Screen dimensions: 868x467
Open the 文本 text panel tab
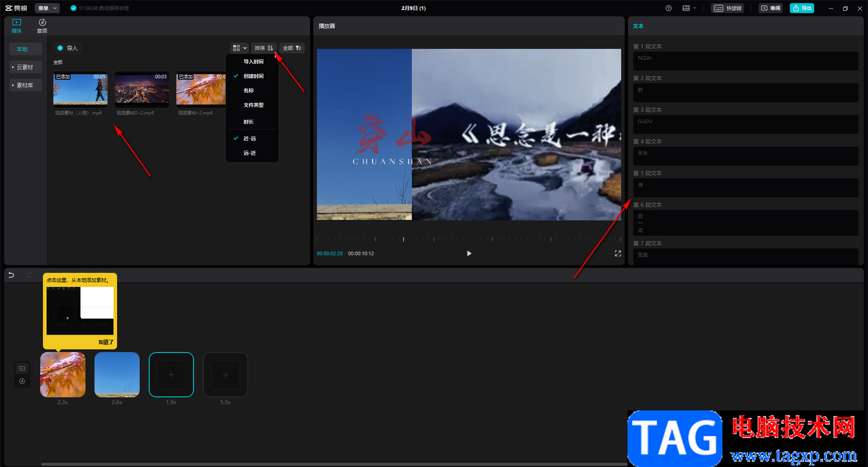click(638, 26)
